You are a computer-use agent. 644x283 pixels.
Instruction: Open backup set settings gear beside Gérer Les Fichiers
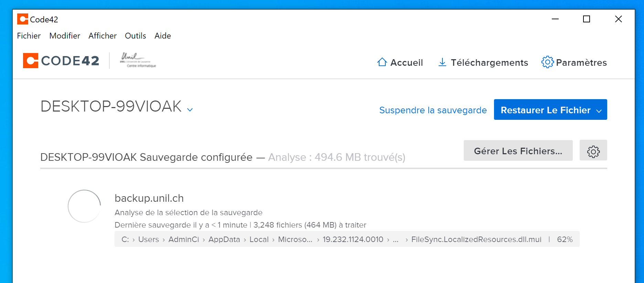click(593, 151)
